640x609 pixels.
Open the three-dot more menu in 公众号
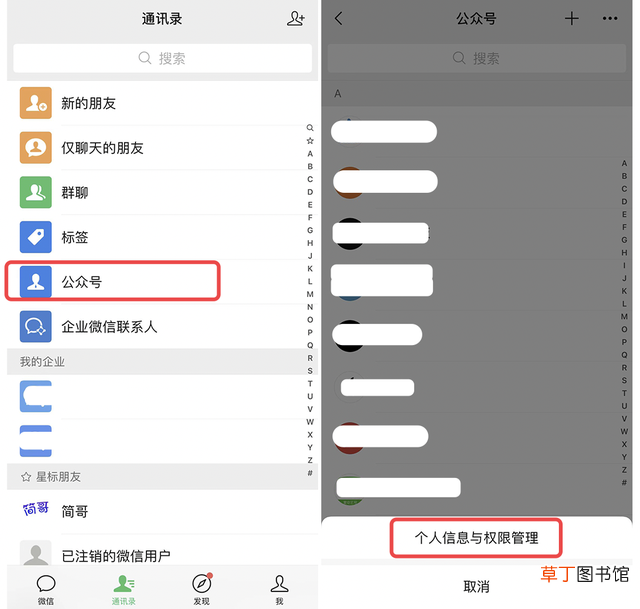coord(610,18)
